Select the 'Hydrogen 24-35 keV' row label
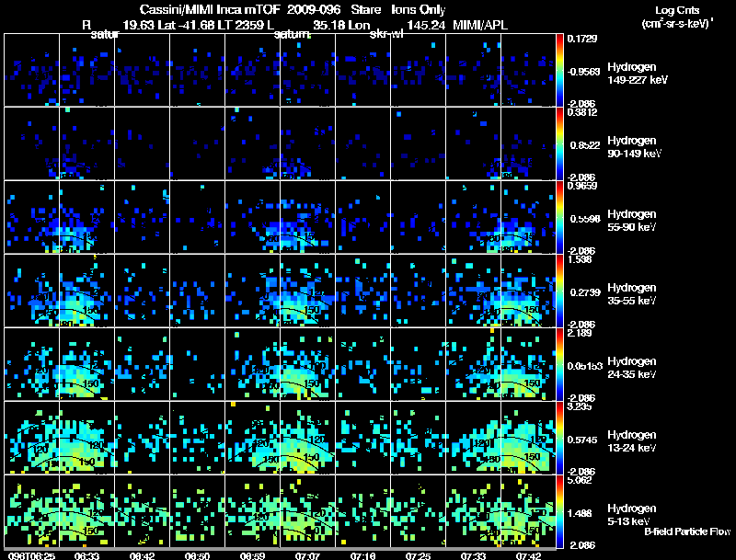This screenshot has width=736, height=560. 632,368
